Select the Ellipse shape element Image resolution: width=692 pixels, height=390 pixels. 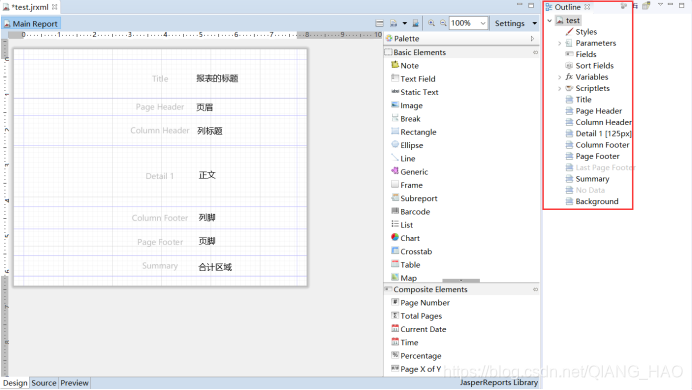407,145
